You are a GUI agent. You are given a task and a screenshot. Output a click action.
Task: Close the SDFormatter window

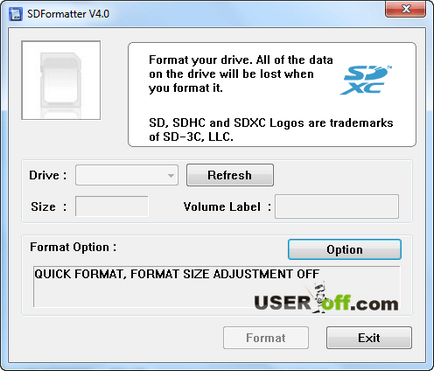click(406, 9)
